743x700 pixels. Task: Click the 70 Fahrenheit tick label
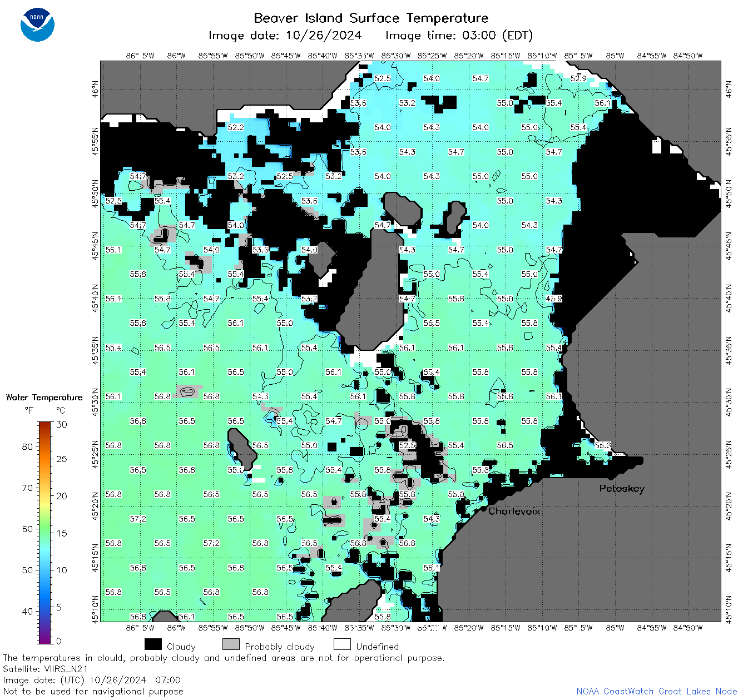click(27, 488)
